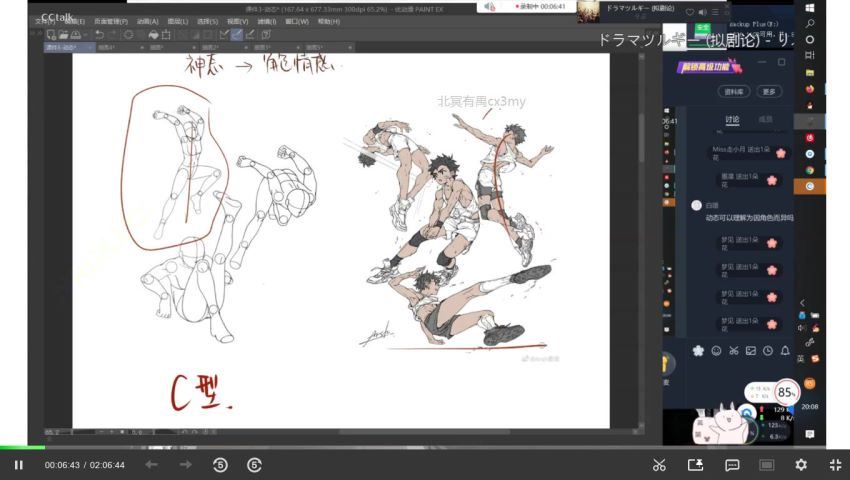Click the bell notification icon in chat
This screenshot has height=480, width=850.
785,351
